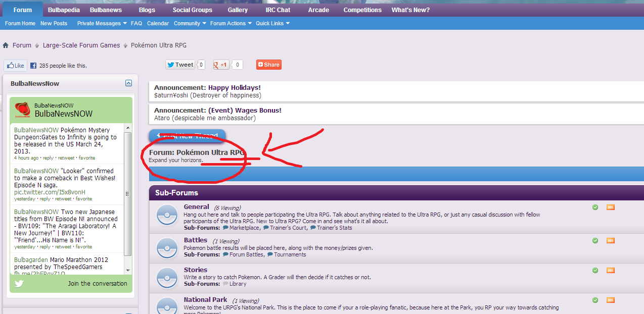Switch to the Bulbapedia tab
This screenshot has height=314, width=644.
pyautogui.click(x=64, y=10)
